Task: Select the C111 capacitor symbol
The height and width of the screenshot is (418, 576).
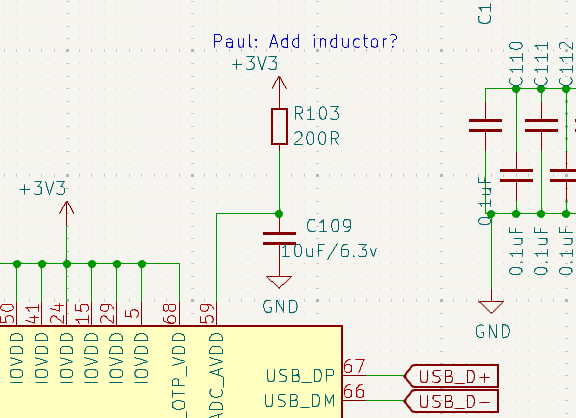Action: coord(541,126)
